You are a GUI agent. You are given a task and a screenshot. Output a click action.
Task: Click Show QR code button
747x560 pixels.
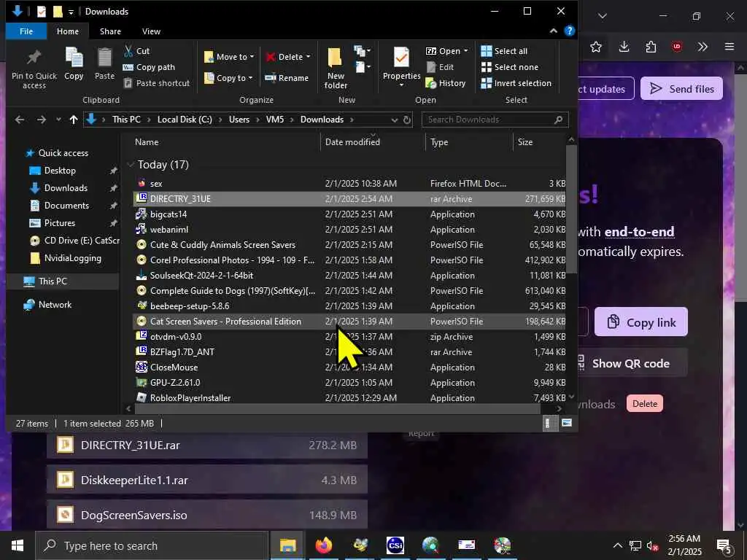pyautogui.click(x=631, y=363)
